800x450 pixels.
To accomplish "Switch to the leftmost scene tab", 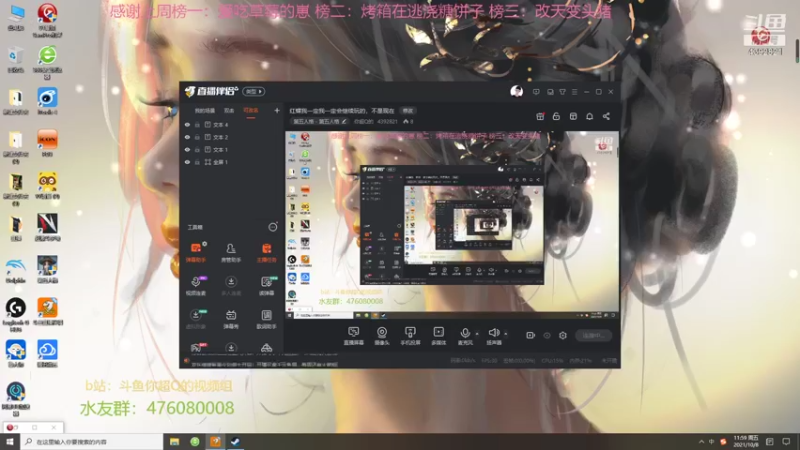I will point(205,110).
